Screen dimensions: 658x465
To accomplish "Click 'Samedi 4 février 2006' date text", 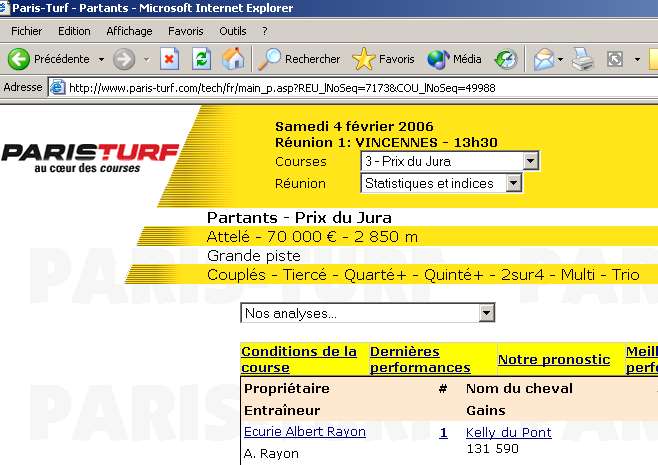I will (x=354, y=126).
